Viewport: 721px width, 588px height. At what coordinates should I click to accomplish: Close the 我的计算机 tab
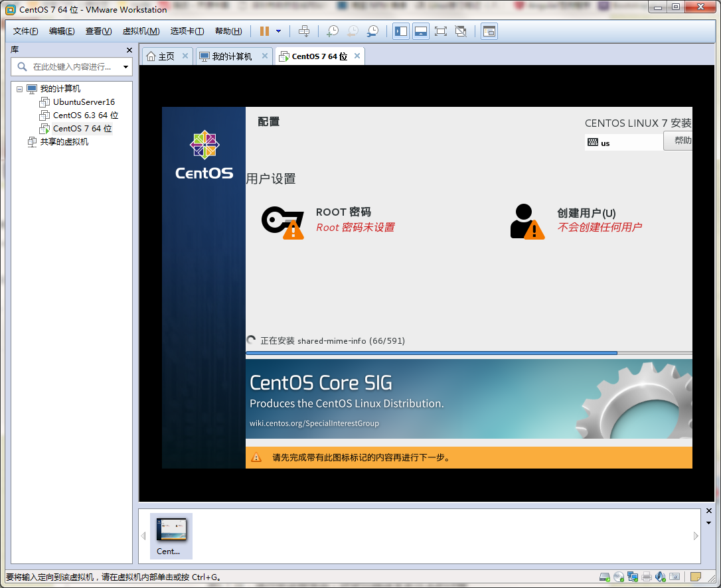[265, 56]
